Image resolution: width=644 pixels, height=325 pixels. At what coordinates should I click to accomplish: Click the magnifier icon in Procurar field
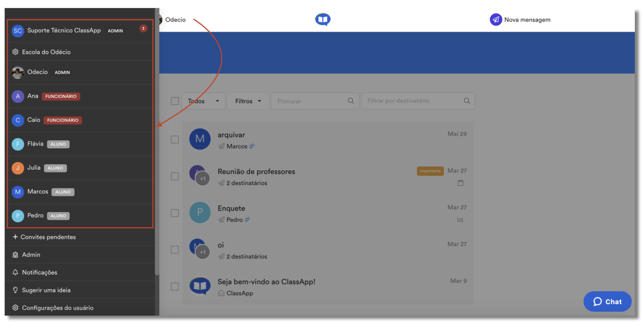point(351,101)
